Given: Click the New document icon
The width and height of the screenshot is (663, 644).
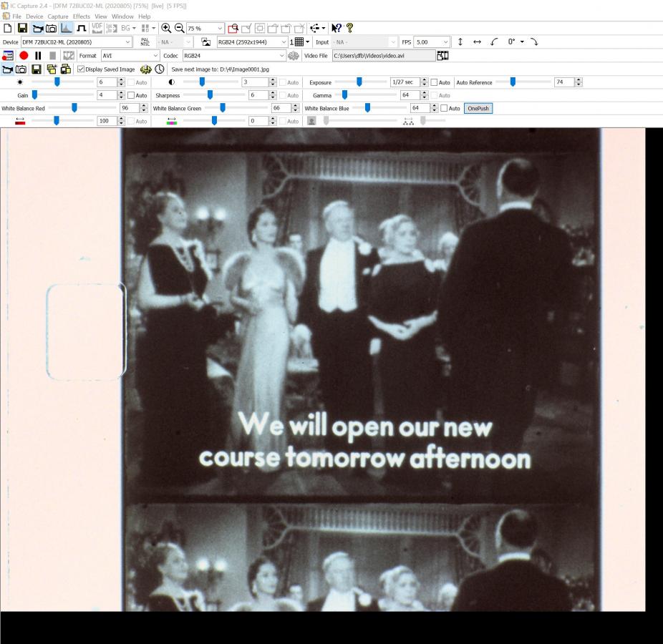Looking at the screenshot, I should tap(8, 29).
